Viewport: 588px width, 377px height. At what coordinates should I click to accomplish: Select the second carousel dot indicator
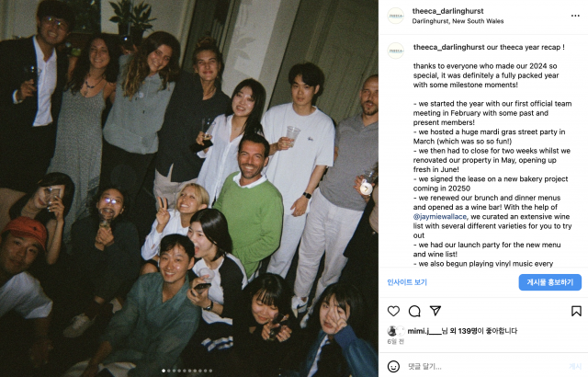coord(168,371)
